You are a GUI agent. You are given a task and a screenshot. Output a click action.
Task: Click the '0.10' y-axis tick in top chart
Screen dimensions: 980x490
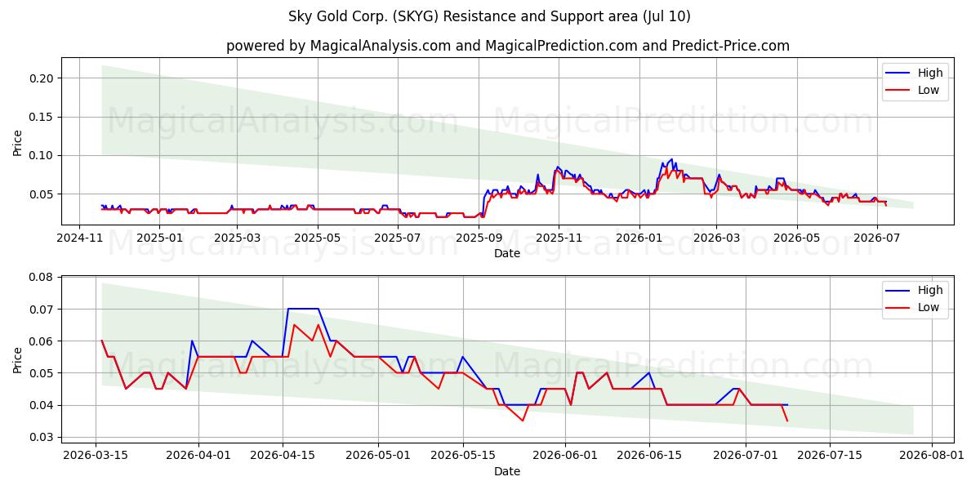pos(42,156)
